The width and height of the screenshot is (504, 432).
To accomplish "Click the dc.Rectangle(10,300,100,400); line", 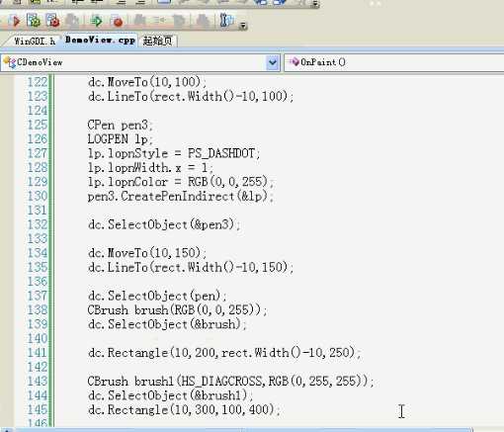I will pos(184,409).
